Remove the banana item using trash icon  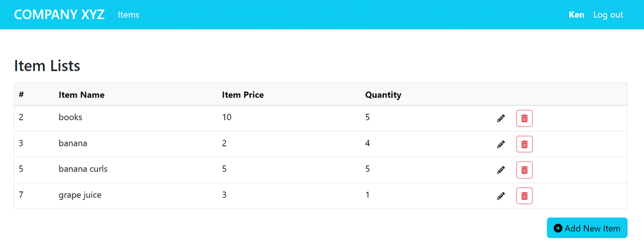click(524, 144)
